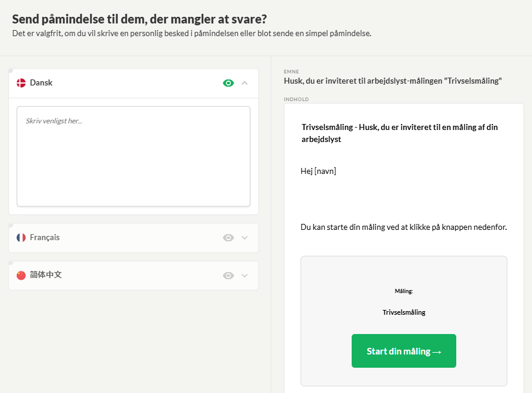Click the Chinese flag icon
The image size is (532, 393).
click(x=21, y=275)
